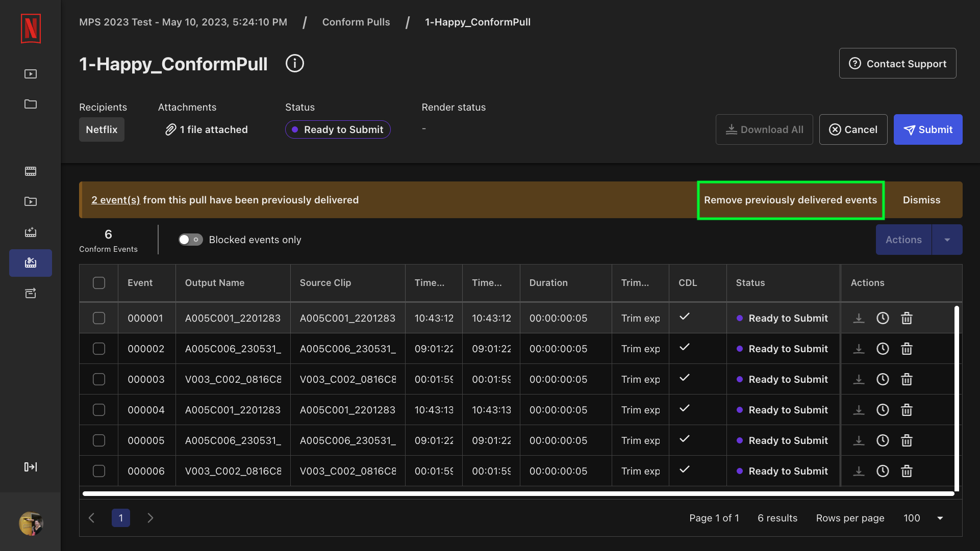This screenshot has height=551, width=980.
Task: Sort by Source Clip column header
Action: click(348, 283)
